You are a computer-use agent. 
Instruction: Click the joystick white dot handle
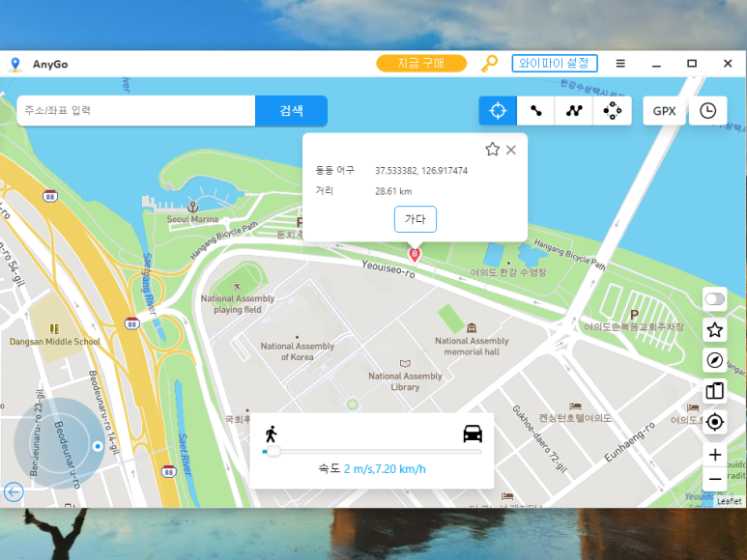pos(98,446)
